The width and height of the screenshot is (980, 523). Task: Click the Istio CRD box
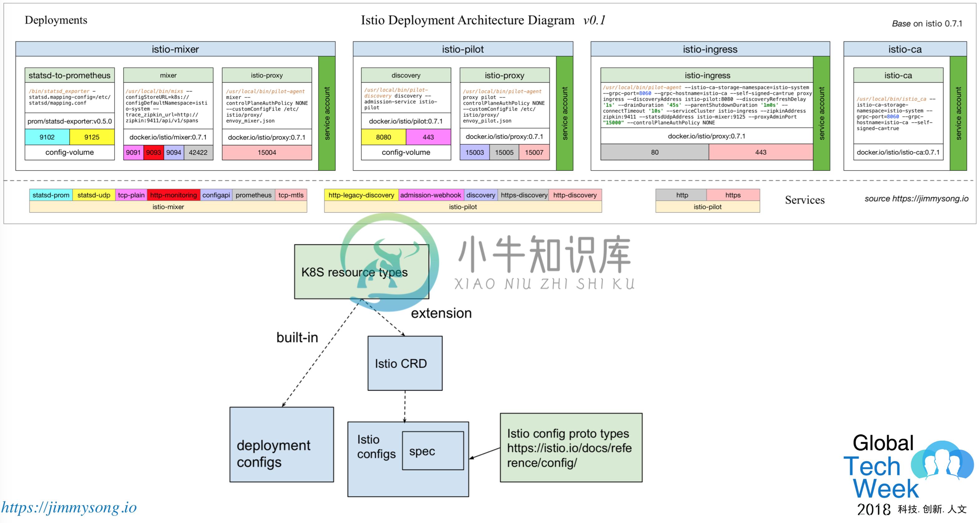pos(405,363)
